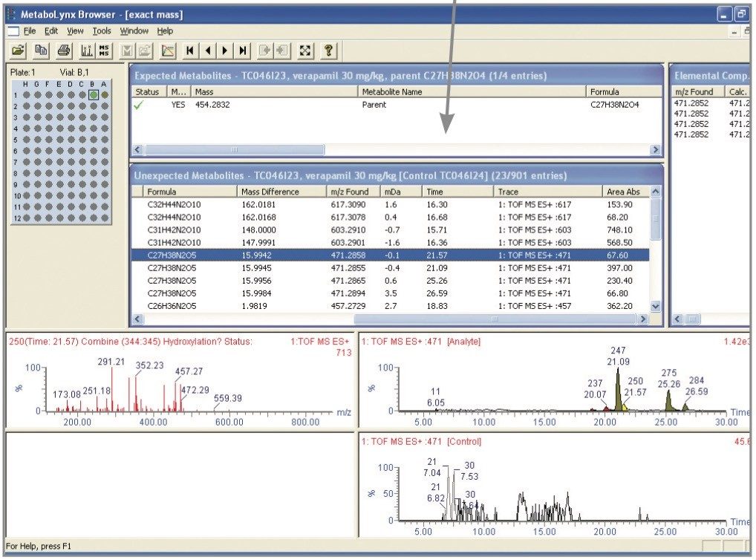Go to previous entry arrow button
Screen dimensions: 756x560
point(208,51)
